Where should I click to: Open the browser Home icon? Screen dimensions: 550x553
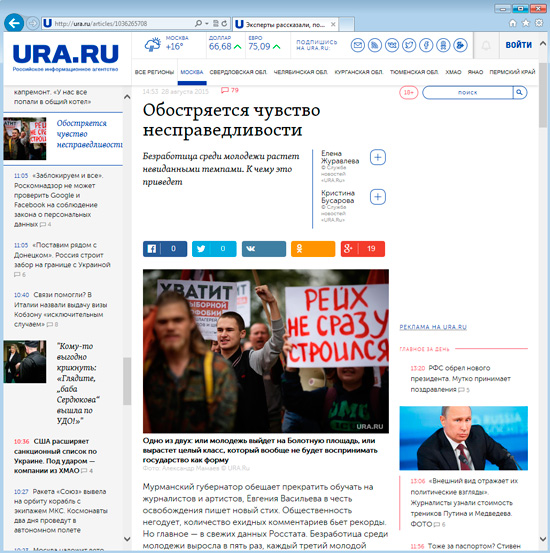pyautogui.click(x=513, y=23)
